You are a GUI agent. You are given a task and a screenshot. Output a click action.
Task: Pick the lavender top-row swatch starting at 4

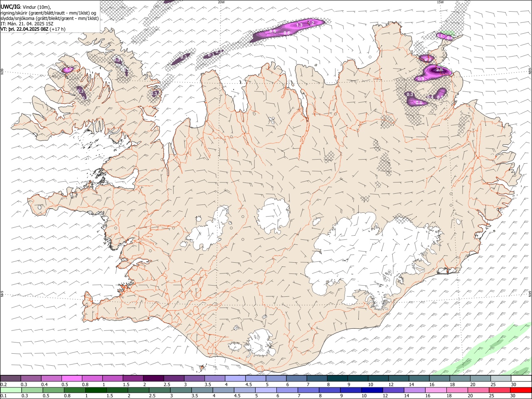235,378
